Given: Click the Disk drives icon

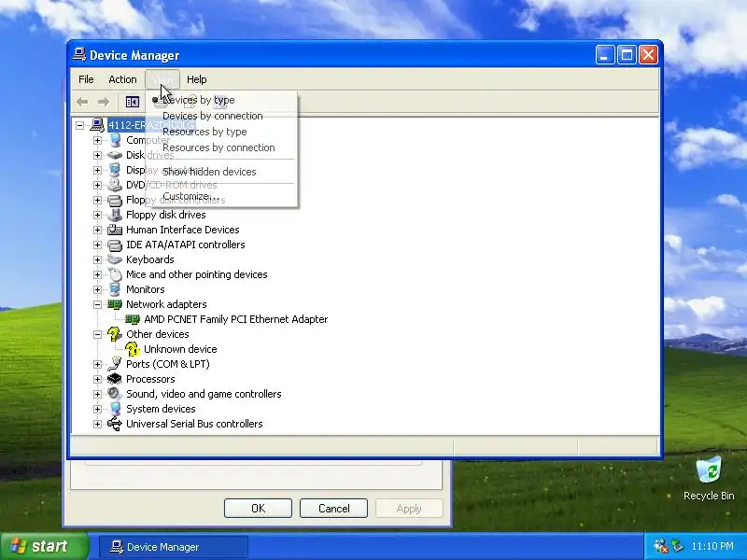Looking at the screenshot, I should [115, 155].
